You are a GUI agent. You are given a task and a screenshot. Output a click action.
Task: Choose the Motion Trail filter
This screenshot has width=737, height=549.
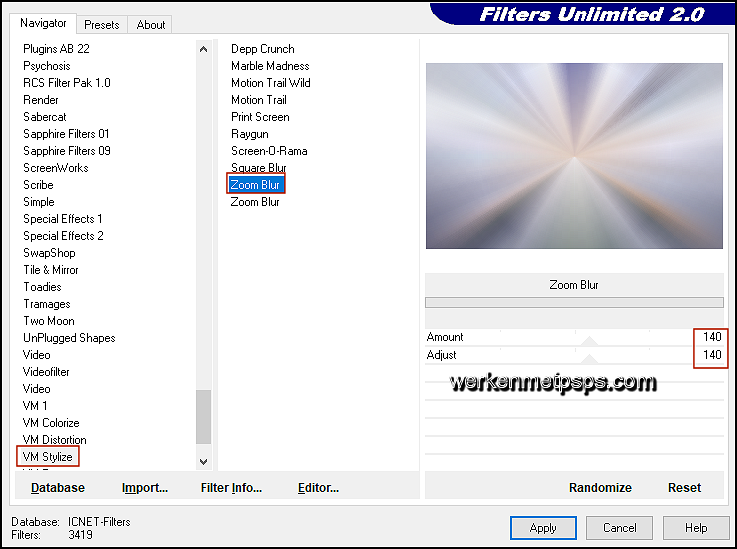tap(259, 100)
